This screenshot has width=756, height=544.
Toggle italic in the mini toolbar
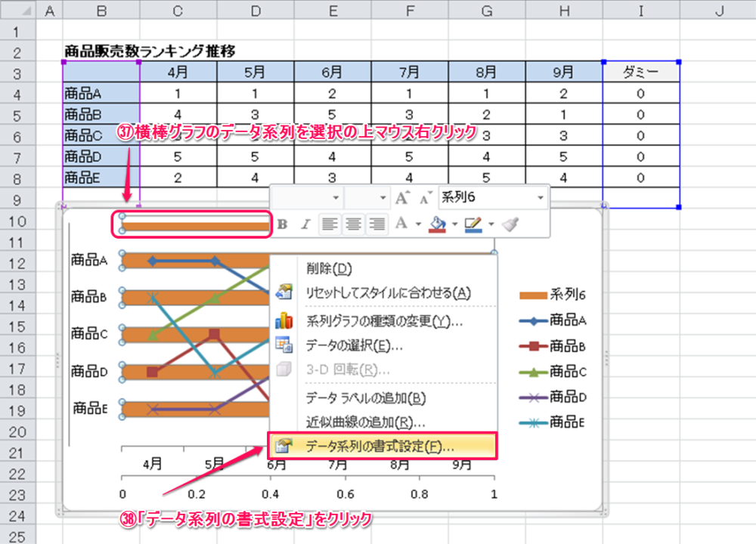[x=305, y=224]
